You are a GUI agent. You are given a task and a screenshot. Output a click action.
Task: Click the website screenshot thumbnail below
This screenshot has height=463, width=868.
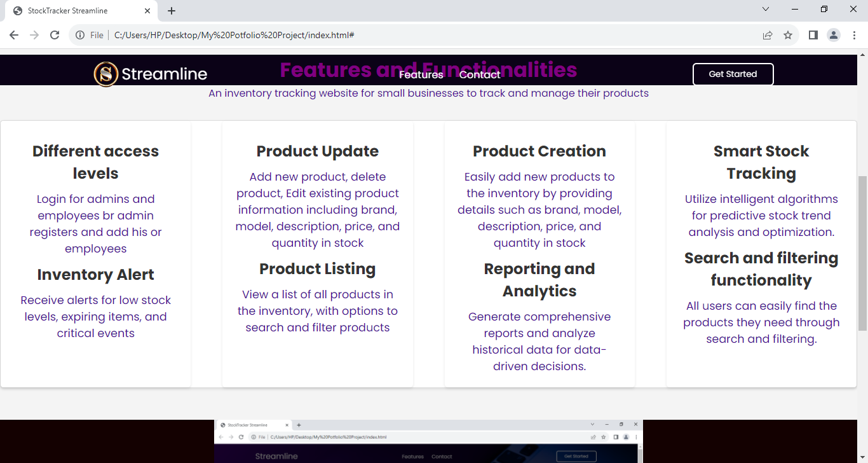click(x=428, y=441)
